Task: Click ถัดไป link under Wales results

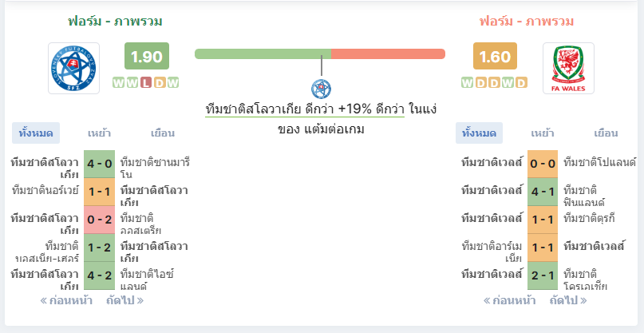Action: point(568,300)
